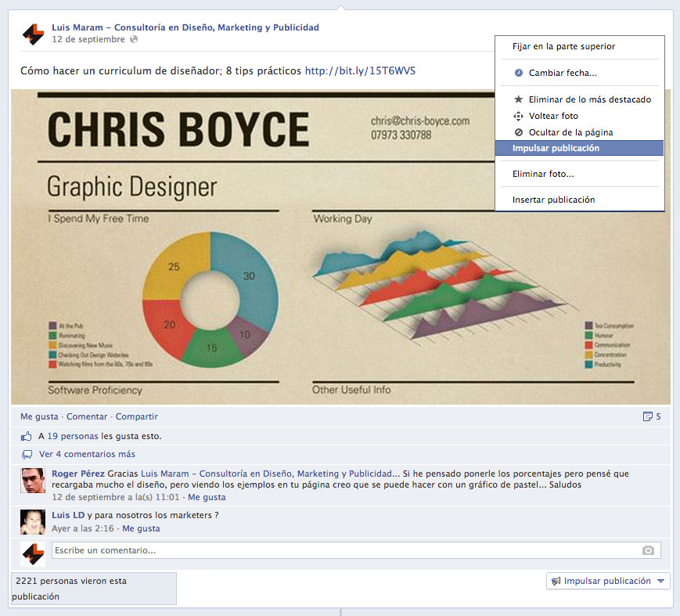This screenshot has height=616, width=680.
Task: Click the Me gusta link under the photo
Action: coord(39,416)
